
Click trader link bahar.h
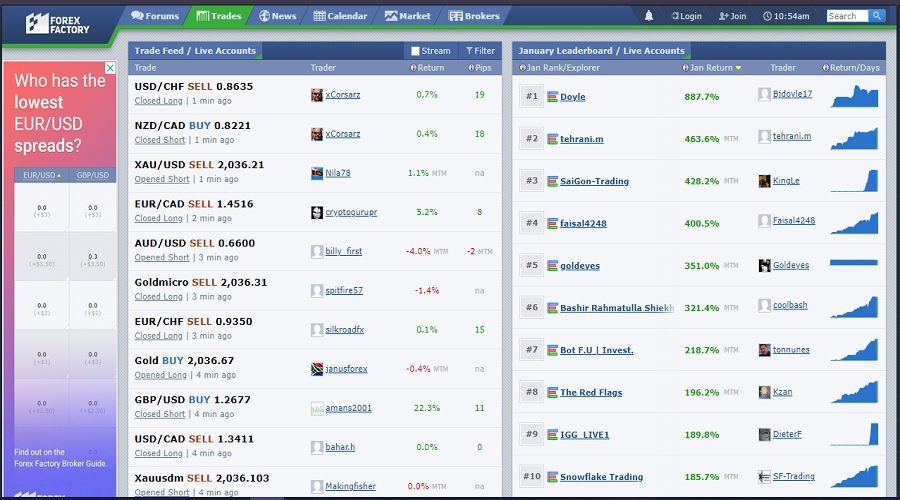pos(340,447)
